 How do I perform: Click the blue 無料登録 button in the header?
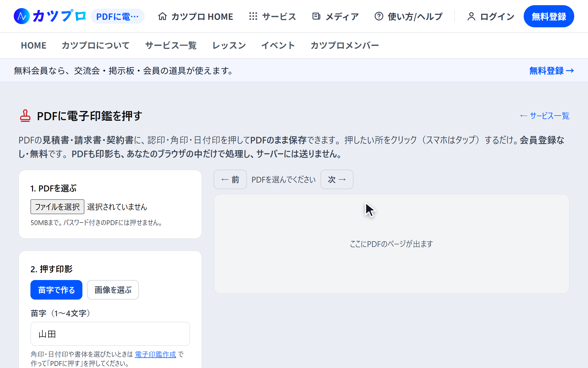[x=549, y=16]
